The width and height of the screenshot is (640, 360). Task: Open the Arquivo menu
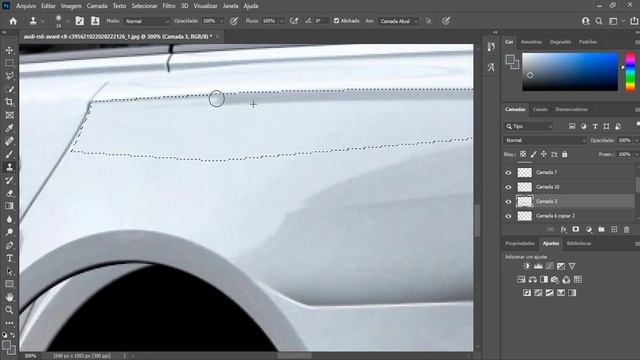pyautogui.click(x=26, y=6)
